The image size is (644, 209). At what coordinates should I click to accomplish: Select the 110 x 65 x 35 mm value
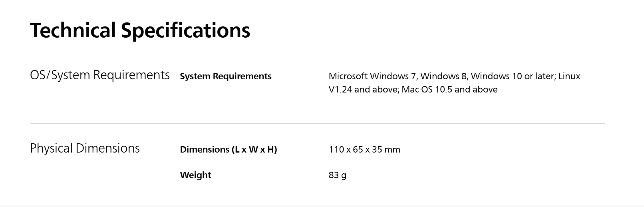[364, 149]
